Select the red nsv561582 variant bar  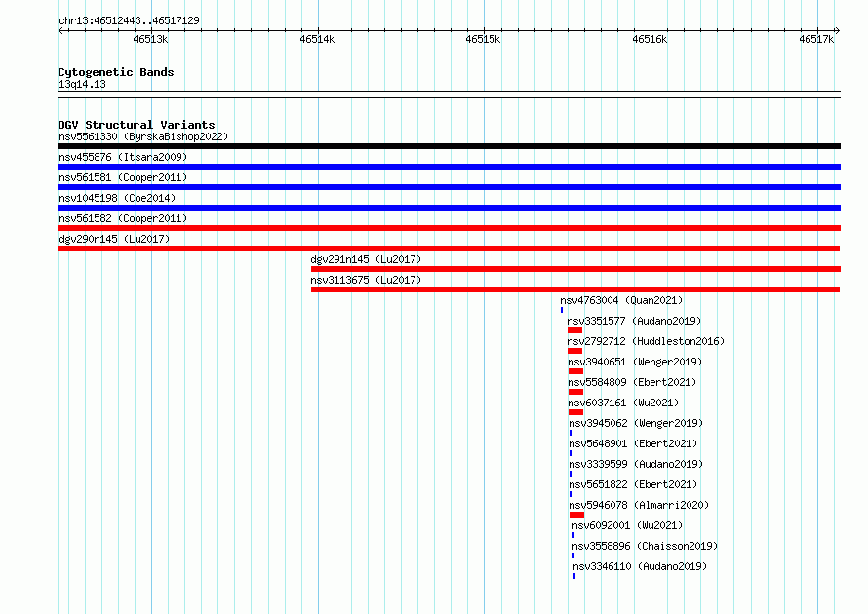click(449, 228)
